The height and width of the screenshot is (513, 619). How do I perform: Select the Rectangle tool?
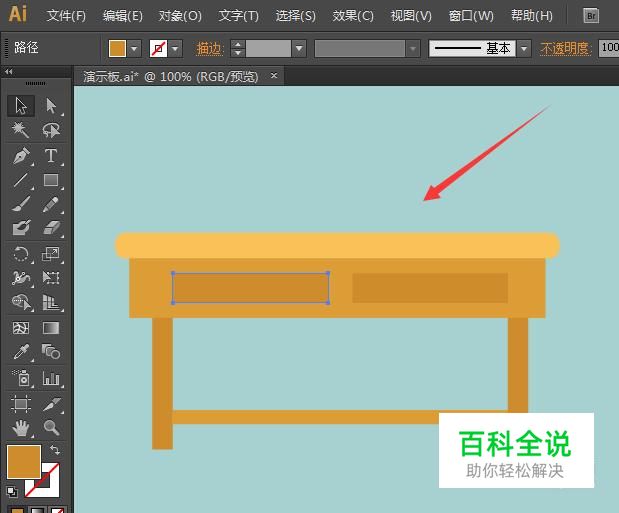point(51,180)
